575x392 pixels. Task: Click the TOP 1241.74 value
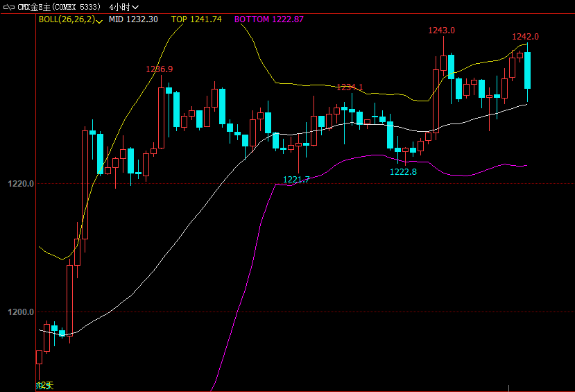point(196,19)
